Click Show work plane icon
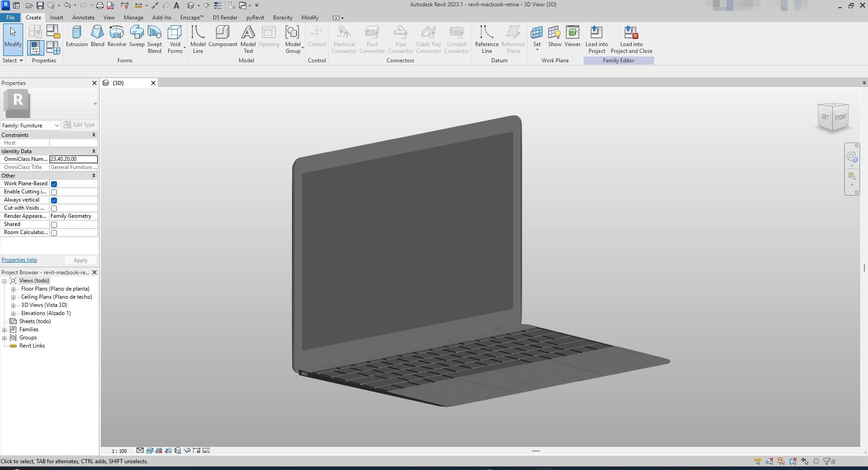Viewport: 868px width, 470px height. click(x=555, y=36)
